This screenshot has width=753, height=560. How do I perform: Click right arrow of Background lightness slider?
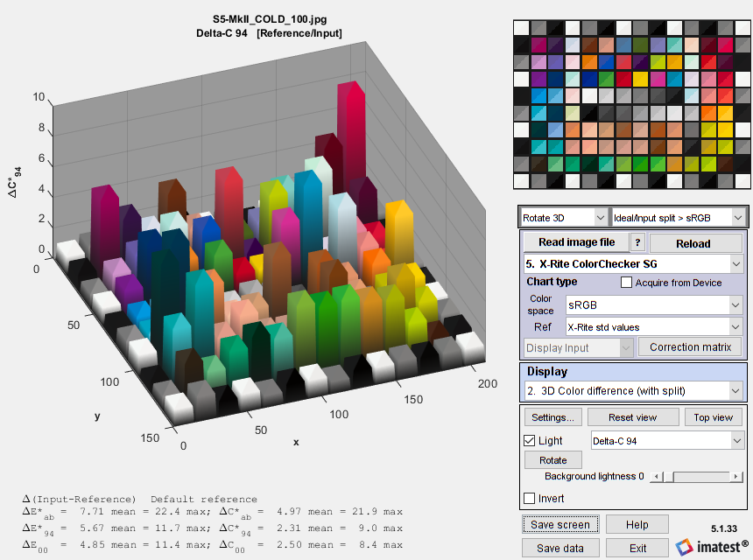click(735, 477)
